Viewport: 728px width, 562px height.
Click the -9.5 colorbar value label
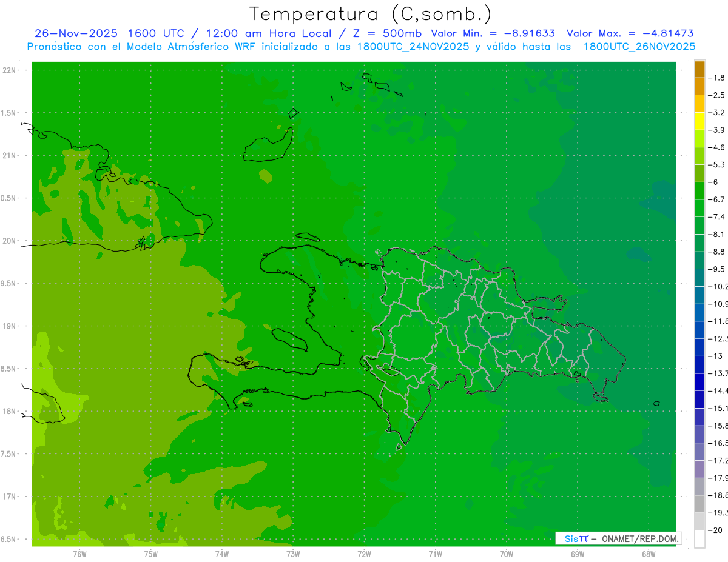[717, 269]
